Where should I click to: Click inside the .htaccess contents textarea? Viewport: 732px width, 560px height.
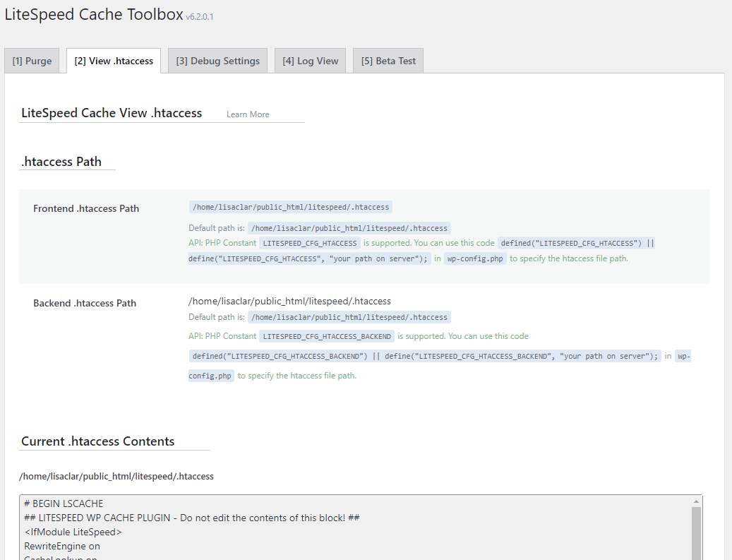(355, 528)
